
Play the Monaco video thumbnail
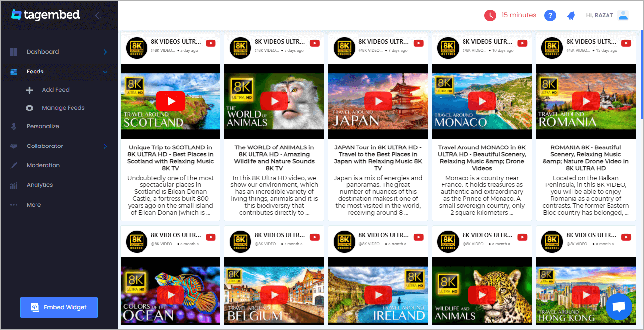click(482, 101)
